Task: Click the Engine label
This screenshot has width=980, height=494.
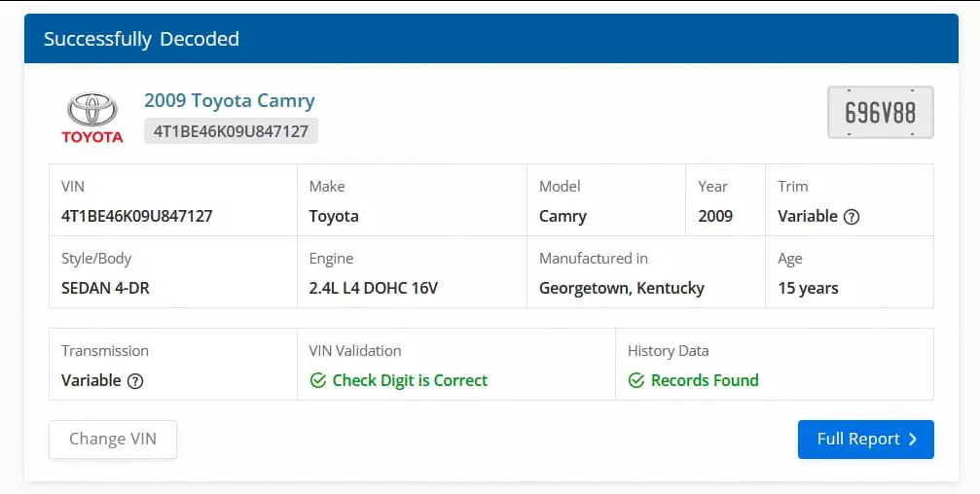Action: [331, 259]
